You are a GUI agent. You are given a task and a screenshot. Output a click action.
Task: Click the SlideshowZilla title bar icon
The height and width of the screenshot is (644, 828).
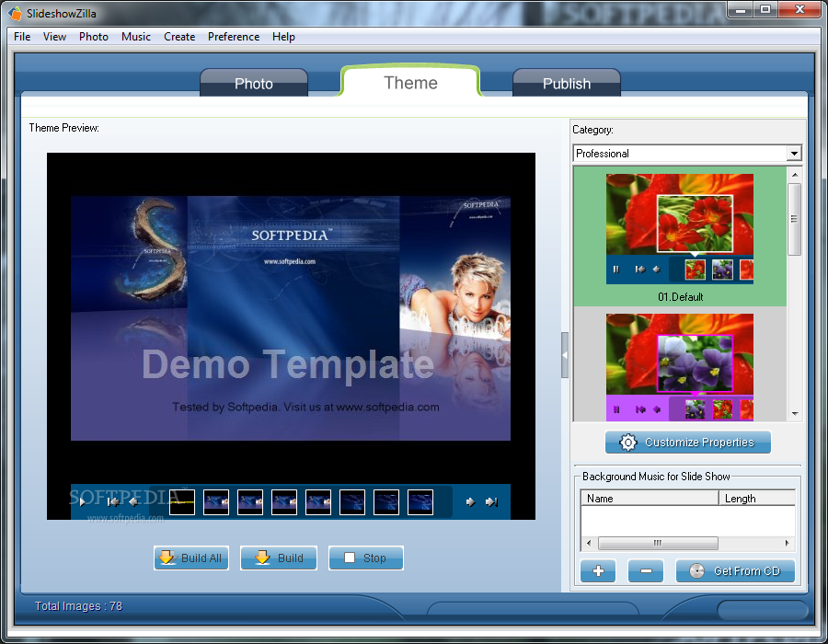click(x=16, y=13)
